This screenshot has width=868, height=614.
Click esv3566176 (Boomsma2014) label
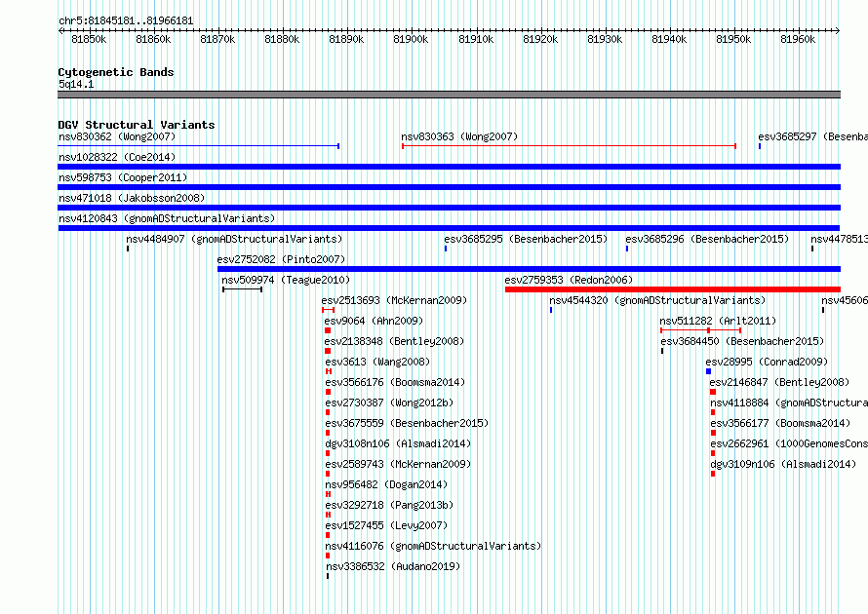pyautogui.click(x=395, y=382)
